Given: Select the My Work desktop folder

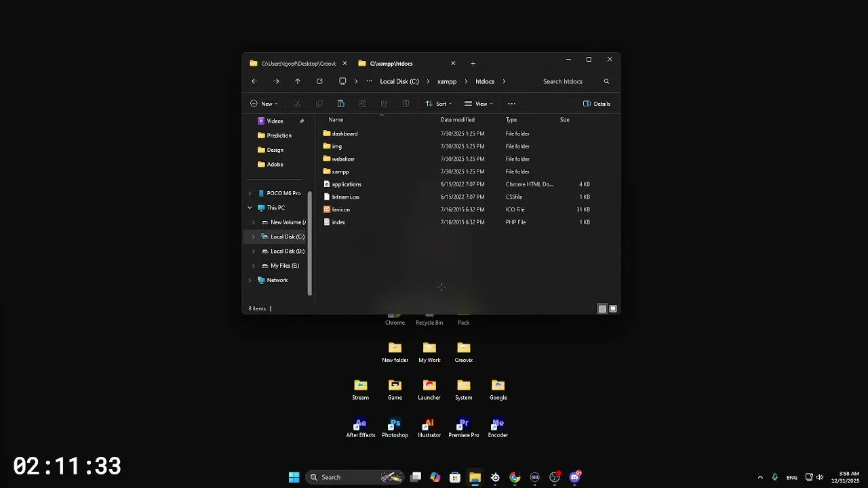Looking at the screenshot, I should 429,353.
